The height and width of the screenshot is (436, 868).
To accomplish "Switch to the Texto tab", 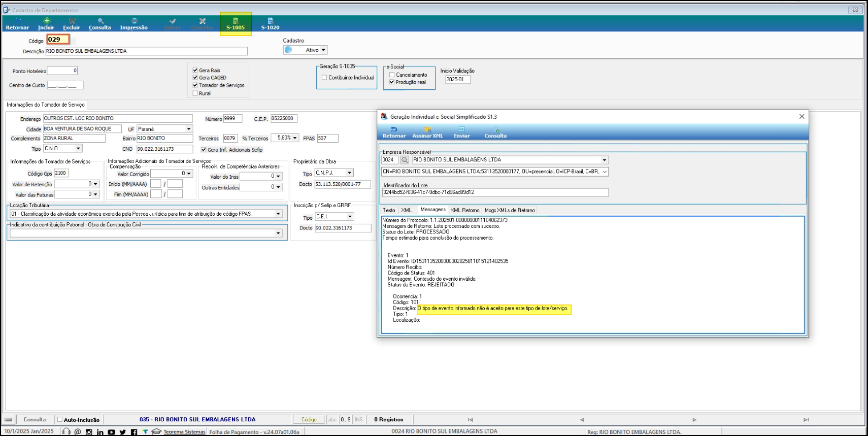I will [389, 210].
